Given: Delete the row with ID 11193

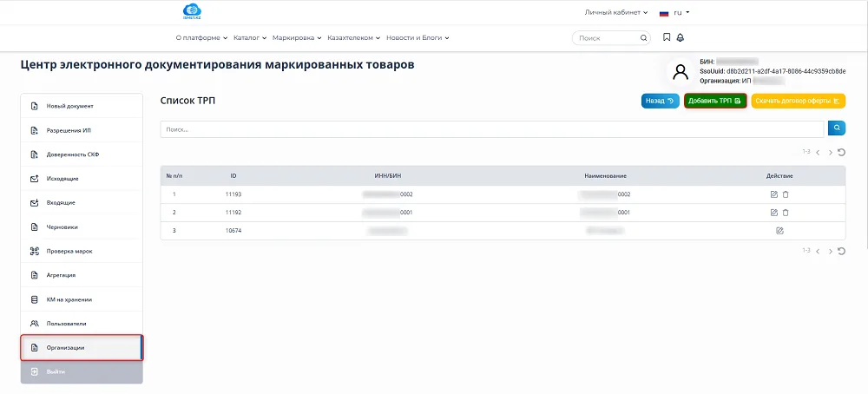Looking at the screenshot, I should click(786, 194).
